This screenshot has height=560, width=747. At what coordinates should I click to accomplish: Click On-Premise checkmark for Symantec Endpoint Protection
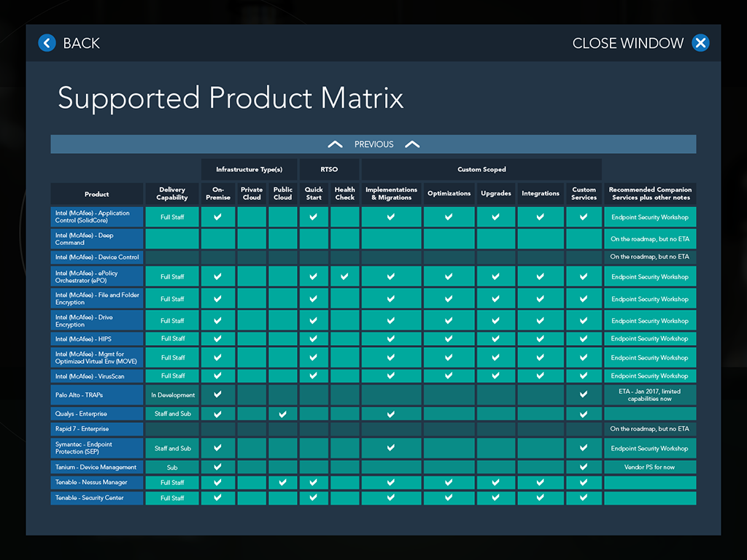tap(217, 448)
